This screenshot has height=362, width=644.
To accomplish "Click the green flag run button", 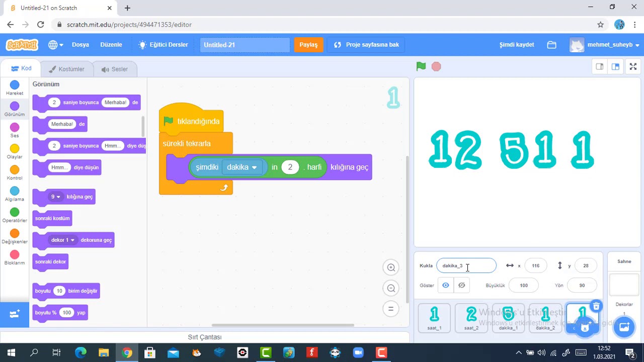I will pyautogui.click(x=421, y=66).
